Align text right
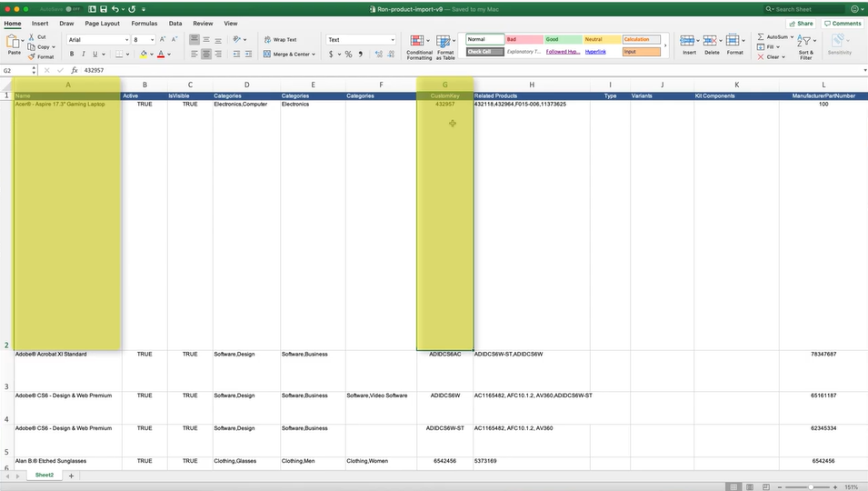This screenshot has height=491, width=868. point(218,54)
